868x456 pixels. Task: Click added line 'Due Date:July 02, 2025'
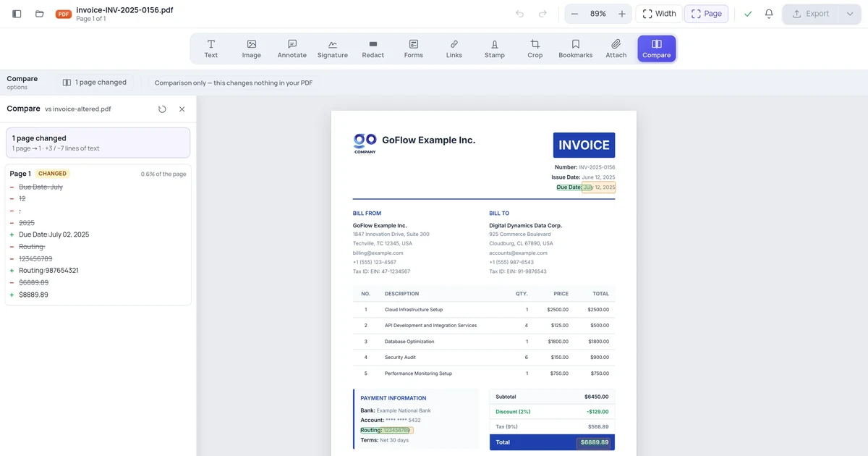(54, 235)
